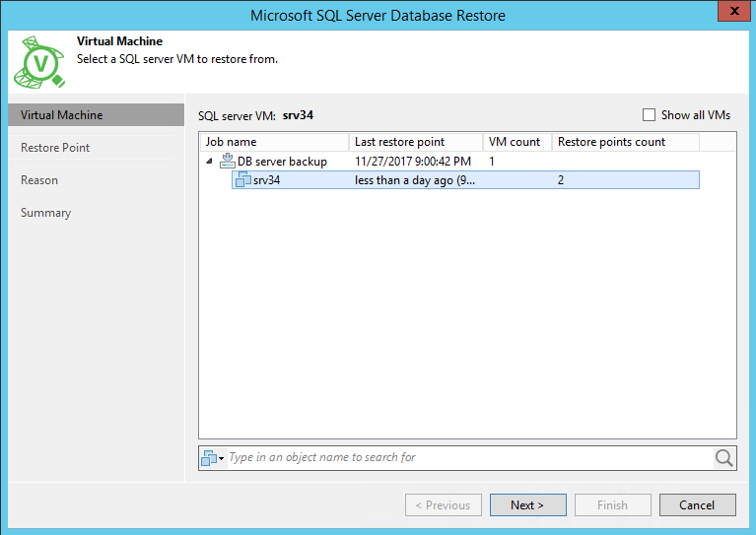The width and height of the screenshot is (756, 535).
Task: Click the 'less than a day ago' cell
Action: coord(415,180)
